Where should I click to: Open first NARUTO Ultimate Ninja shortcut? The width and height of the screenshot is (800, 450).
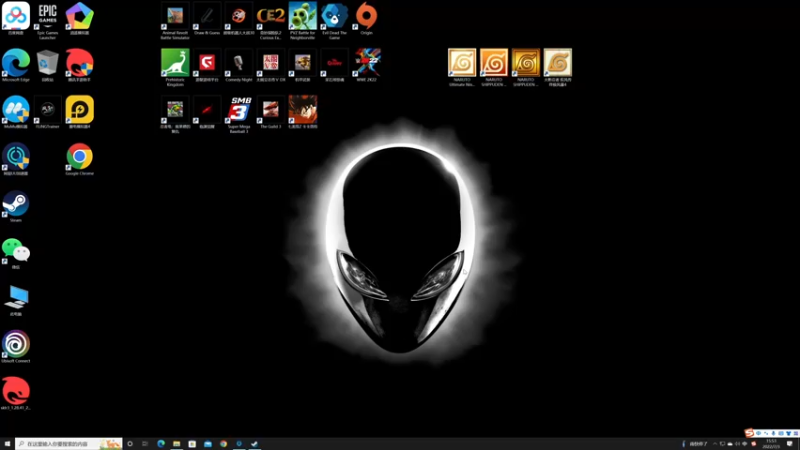click(462, 67)
